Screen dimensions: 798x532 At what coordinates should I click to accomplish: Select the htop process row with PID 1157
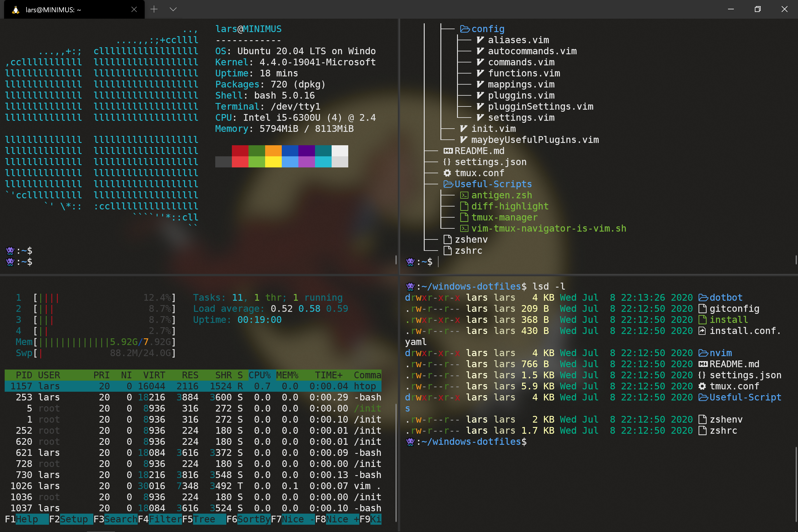(193, 386)
